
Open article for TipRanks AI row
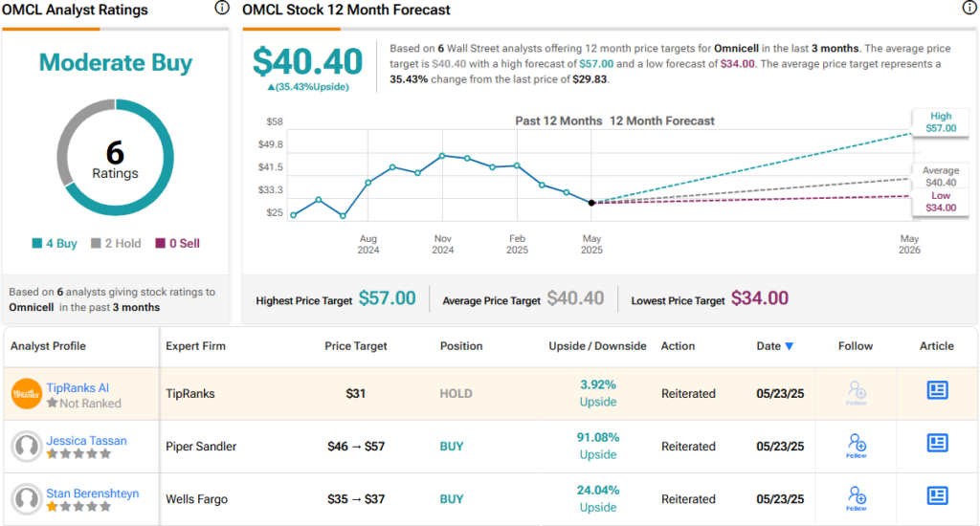click(x=937, y=390)
